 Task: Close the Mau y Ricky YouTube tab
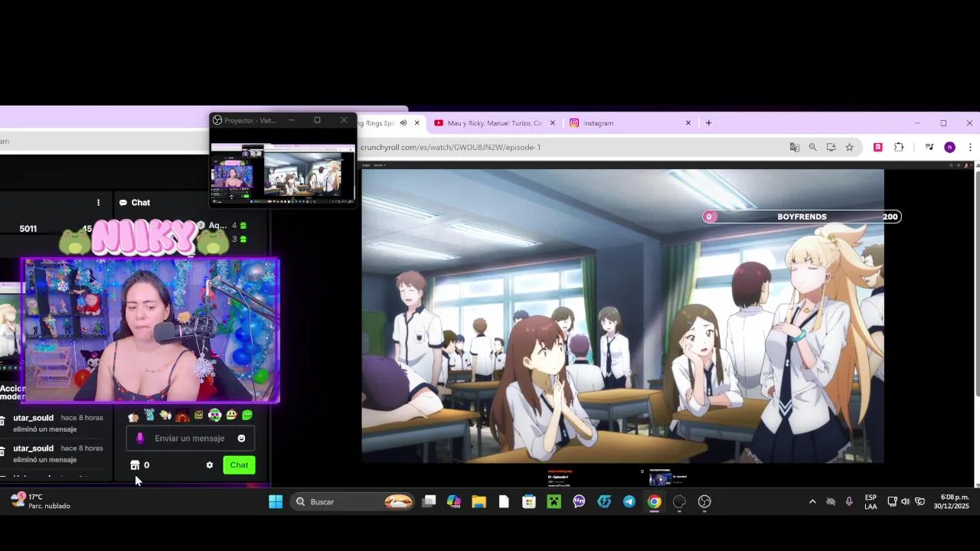pos(552,122)
